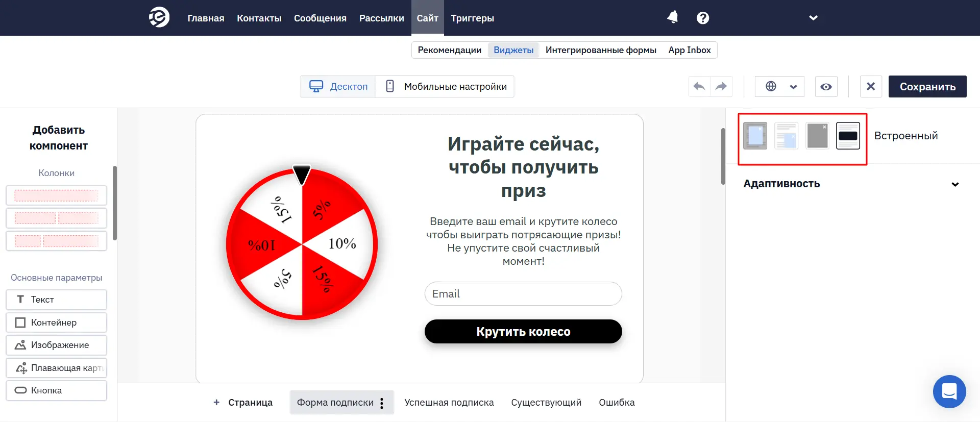The width and height of the screenshot is (980, 422).
Task: Open the Сайт menu
Action: (427, 18)
